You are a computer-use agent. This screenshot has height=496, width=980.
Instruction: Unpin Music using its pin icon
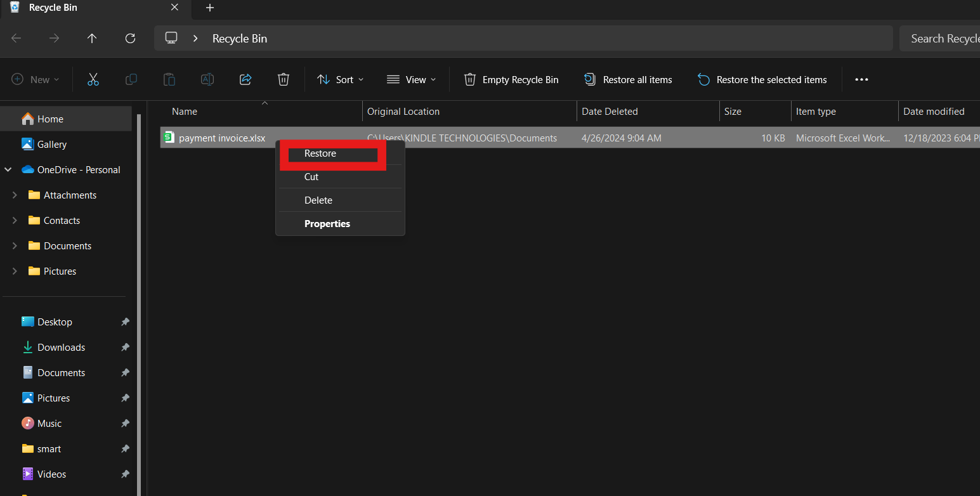[x=125, y=424]
